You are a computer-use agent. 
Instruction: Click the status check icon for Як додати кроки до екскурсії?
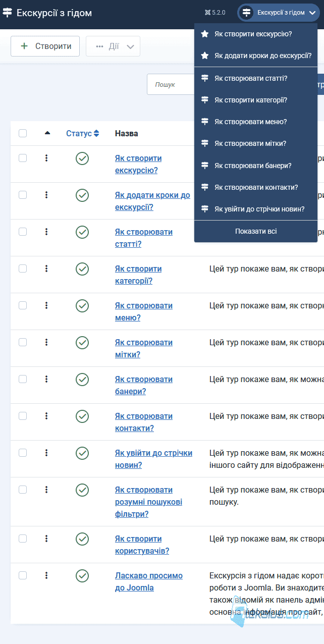[x=82, y=195]
